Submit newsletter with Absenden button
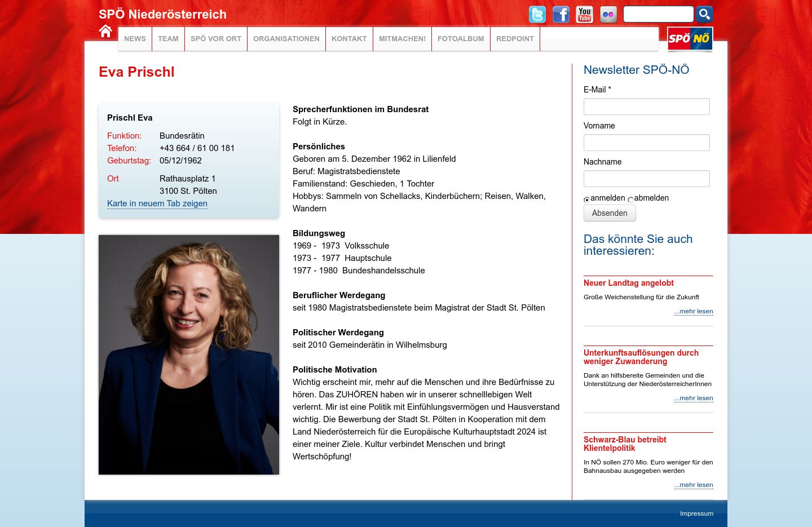 (x=610, y=213)
